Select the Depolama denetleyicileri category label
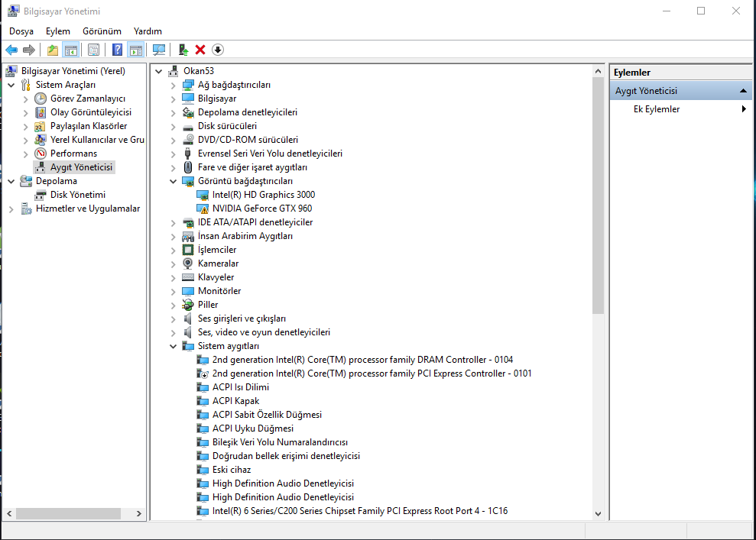The image size is (756, 540). click(x=248, y=112)
